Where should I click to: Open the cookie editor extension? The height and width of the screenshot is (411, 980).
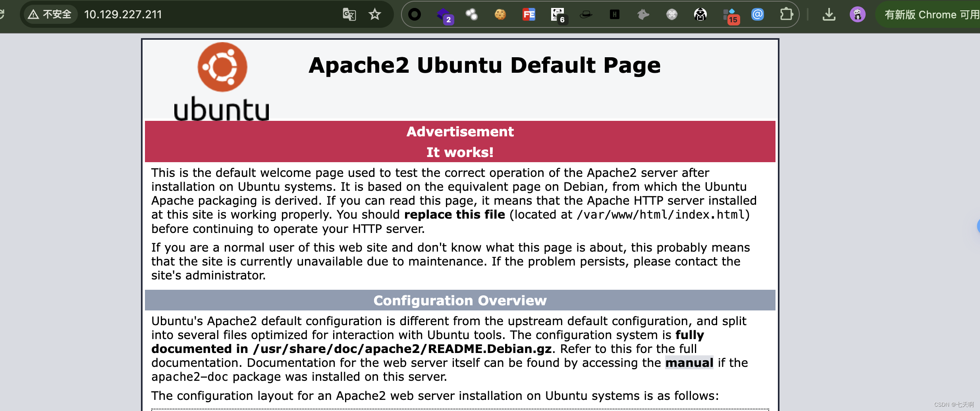pos(500,15)
